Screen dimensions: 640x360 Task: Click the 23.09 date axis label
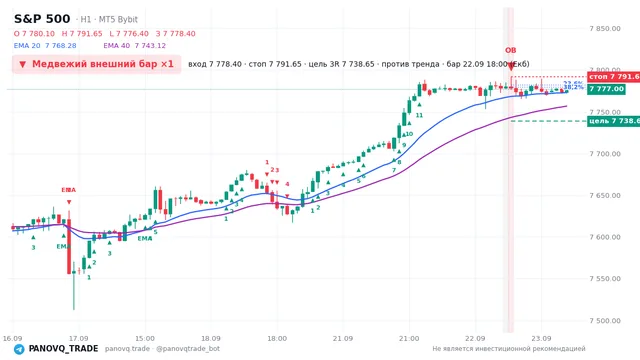[541, 338]
